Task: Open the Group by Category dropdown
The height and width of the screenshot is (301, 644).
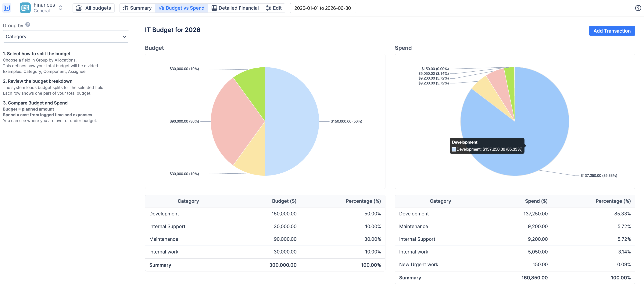Action: pyautogui.click(x=66, y=37)
